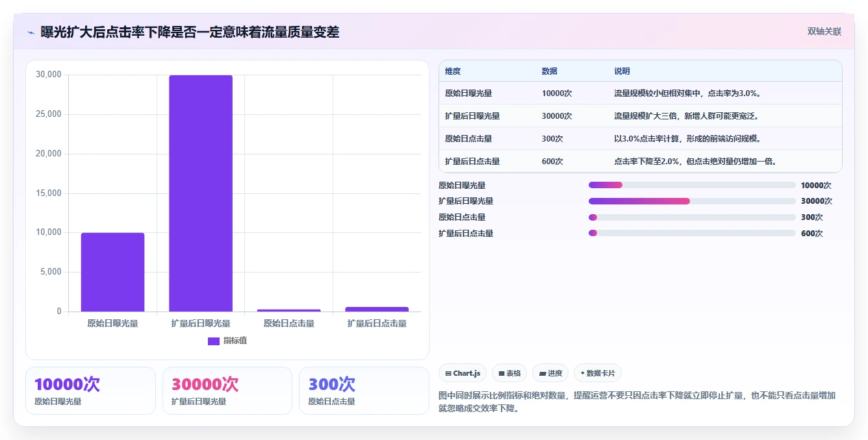Click the x-axis label 扩量后日曝光量
868x440 pixels.
201,323
